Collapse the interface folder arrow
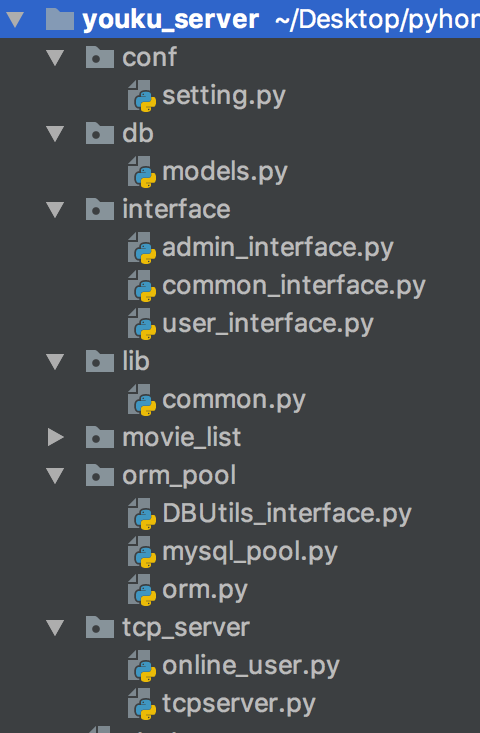This screenshot has width=480, height=733. click(55, 209)
